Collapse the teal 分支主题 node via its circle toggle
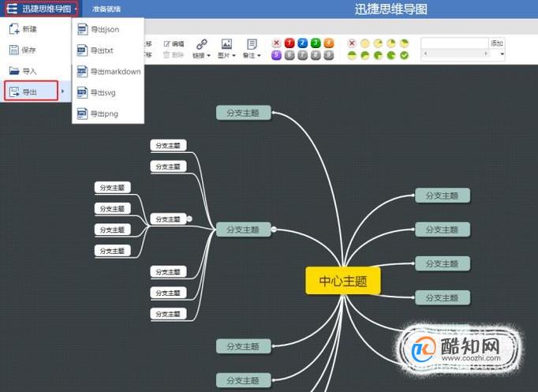The width and height of the screenshot is (538, 392). point(274,230)
